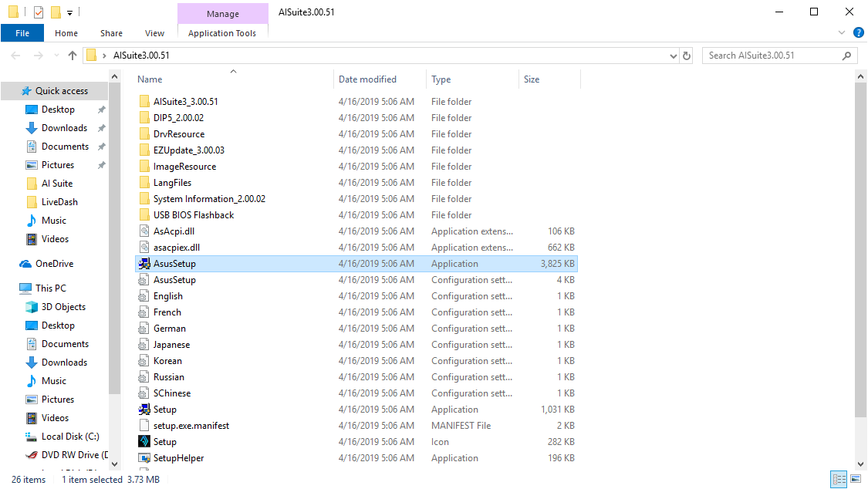Click the AsAcpi.dll file icon
Image resolution: width=868 pixels, height=489 pixels.
144,231
